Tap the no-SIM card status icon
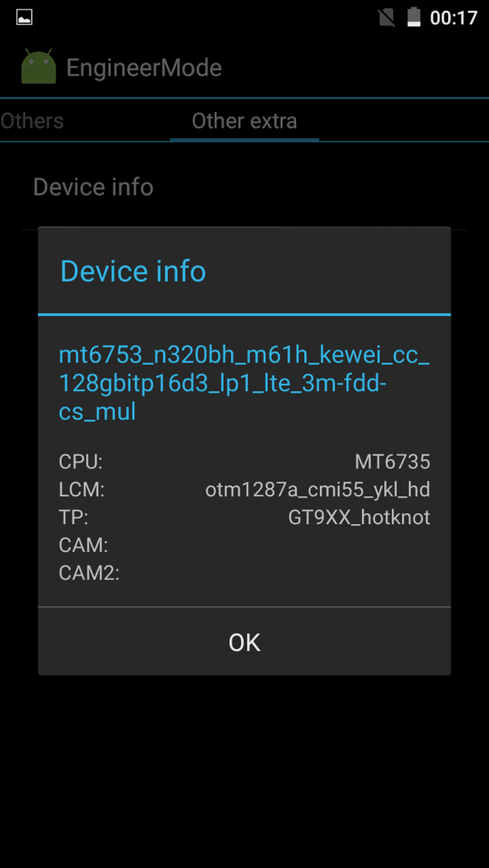The image size is (489, 868). click(387, 17)
